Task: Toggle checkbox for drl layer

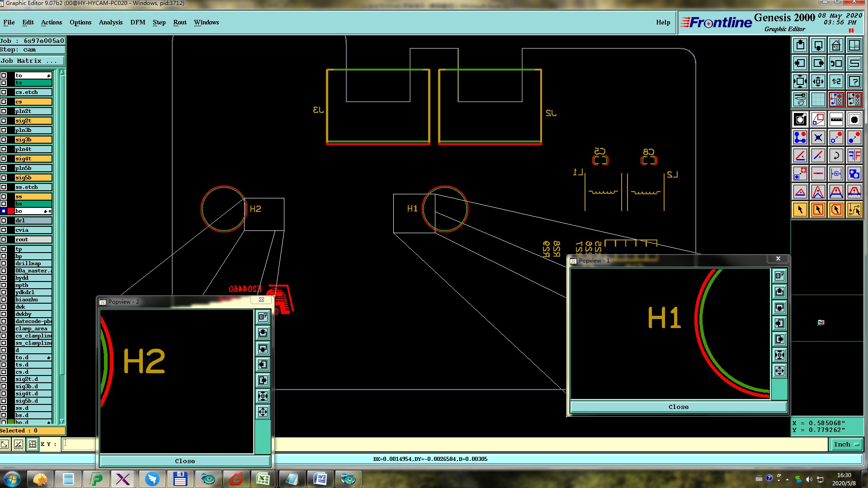Action: tap(4, 221)
